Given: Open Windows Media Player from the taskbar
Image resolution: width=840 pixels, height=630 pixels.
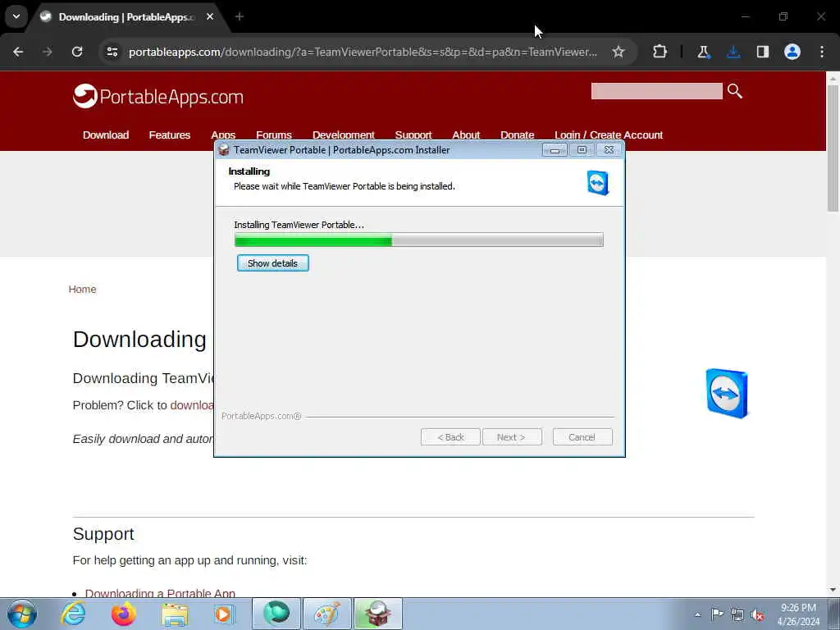Looking at the screenshot, I should click(224, 614).
